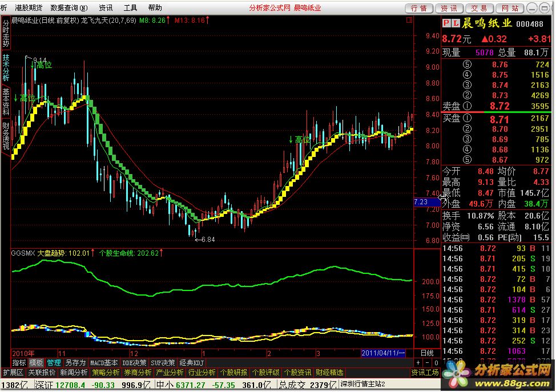
Task: Select the 技术分析 sidebar tab
Action: click(x=6, y=67)
